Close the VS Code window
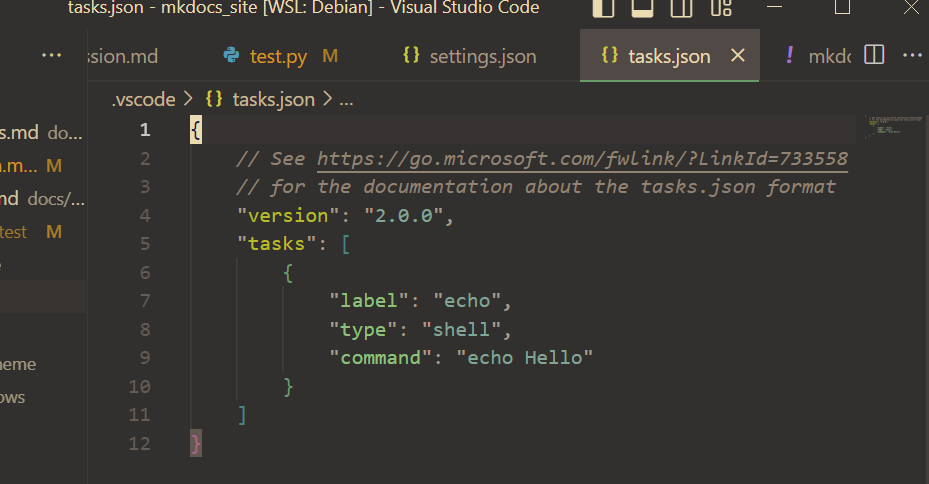 [911, 7]
